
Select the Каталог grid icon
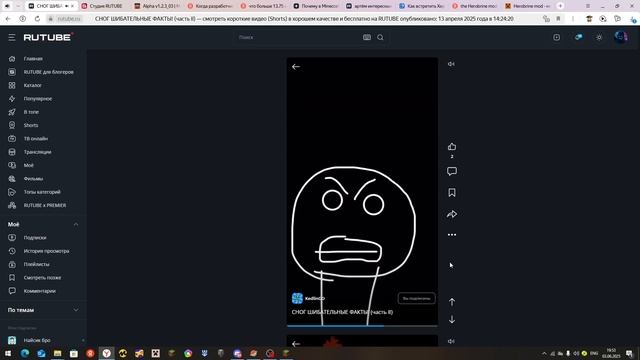pyautogui.click(x=12, y=85)
